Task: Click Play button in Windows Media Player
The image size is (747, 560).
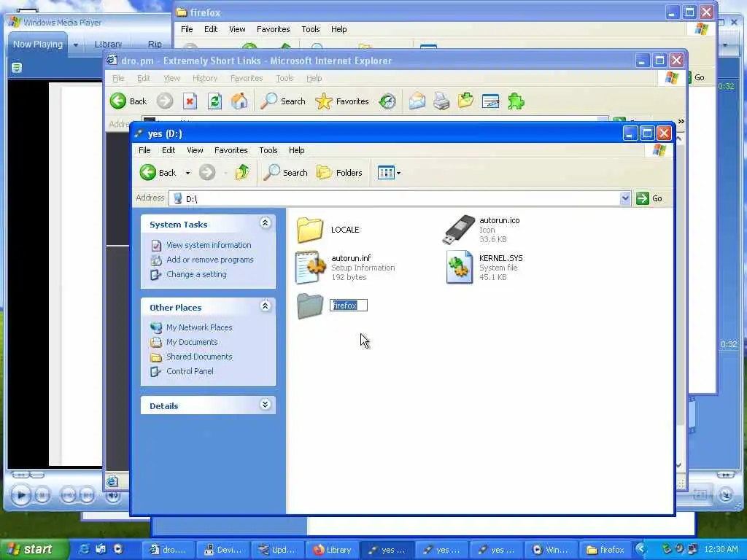Action: click(20, 495)
